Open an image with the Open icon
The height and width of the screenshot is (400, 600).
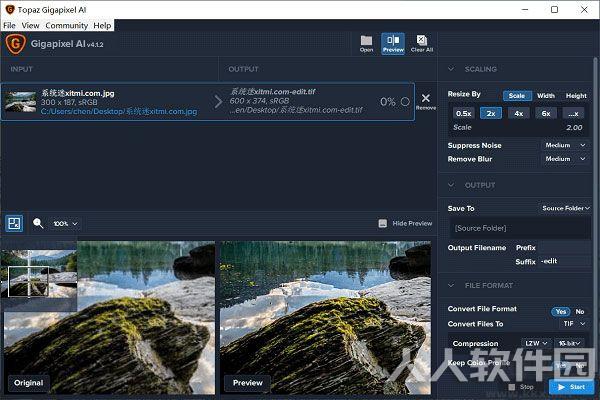(366, 44)
